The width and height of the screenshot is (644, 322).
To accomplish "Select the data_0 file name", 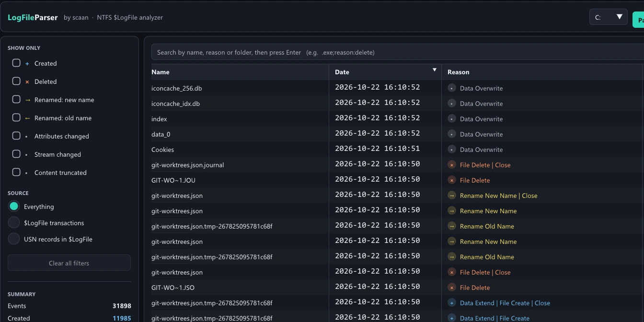I will (x=161, y=134).
